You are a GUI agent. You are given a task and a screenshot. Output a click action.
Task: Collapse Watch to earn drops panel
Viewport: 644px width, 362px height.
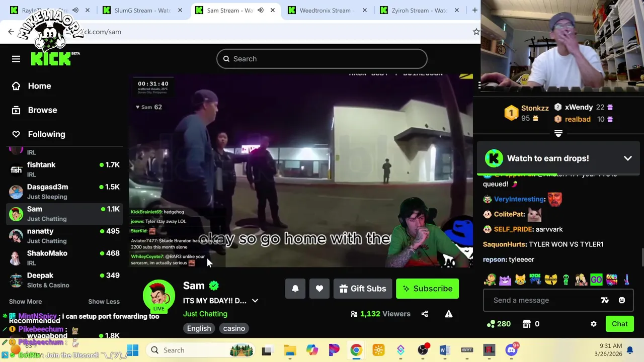click(x=628, y=158)
